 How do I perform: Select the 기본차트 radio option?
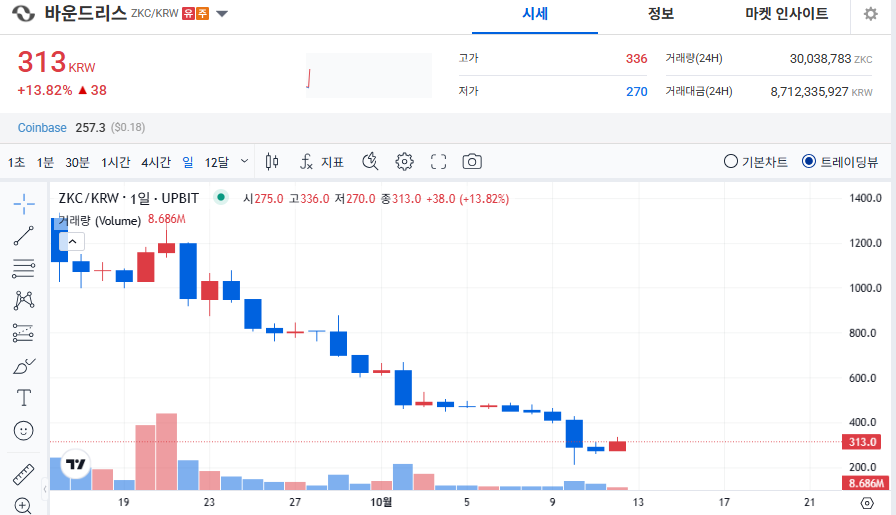755,162
